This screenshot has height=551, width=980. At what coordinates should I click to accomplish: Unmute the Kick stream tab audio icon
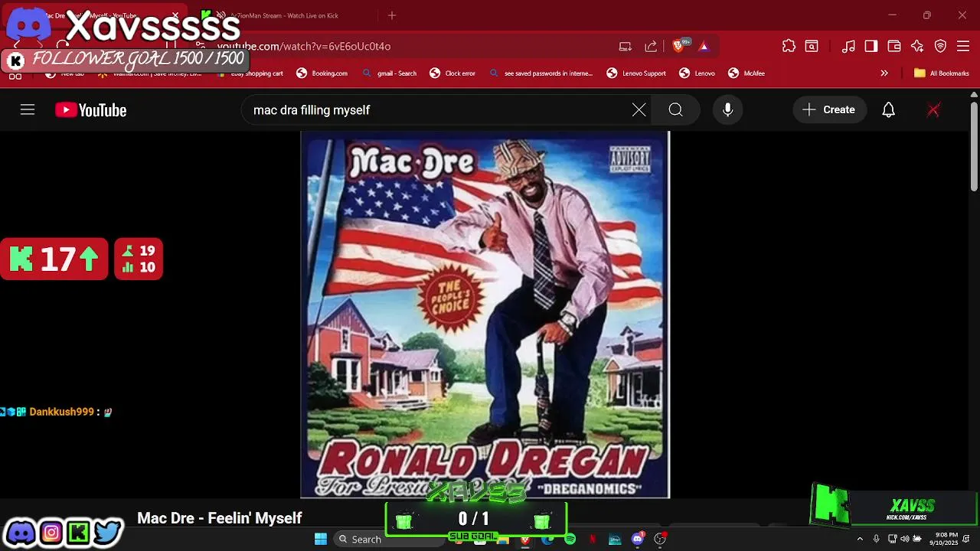click(x=220, y=15)
